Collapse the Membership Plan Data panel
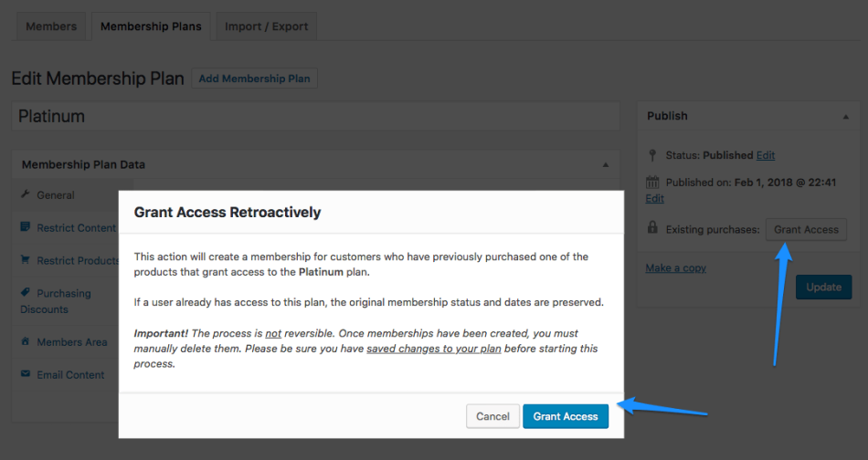This screenshot has width=868, height=460. (606, 165)
